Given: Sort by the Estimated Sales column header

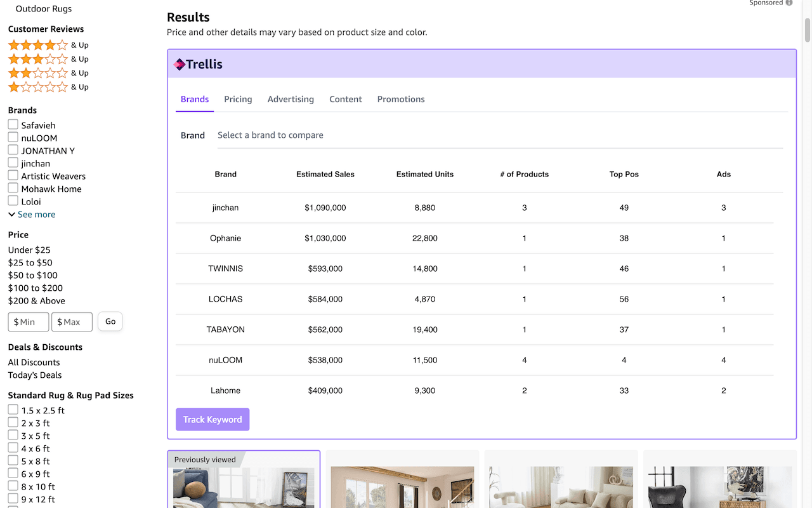Looking at the screenshot, I should tap(325, 174).
